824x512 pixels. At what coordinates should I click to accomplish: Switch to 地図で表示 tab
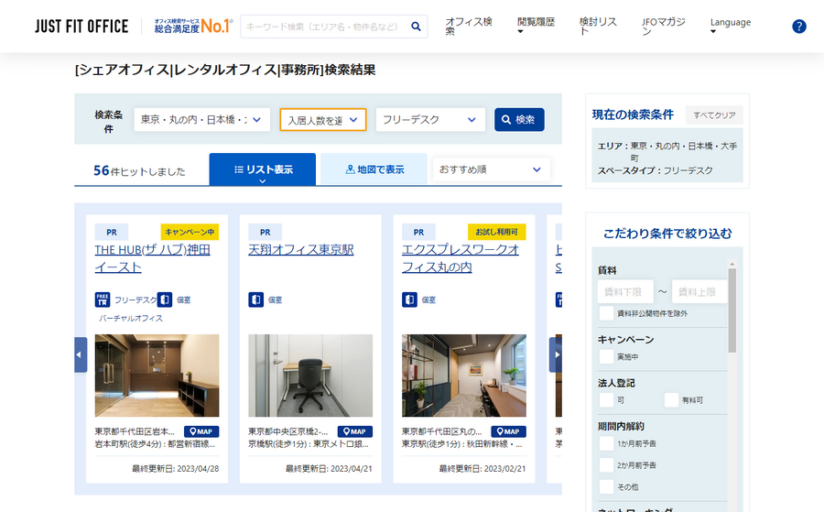pyautogui.click(x=374, y=169)
